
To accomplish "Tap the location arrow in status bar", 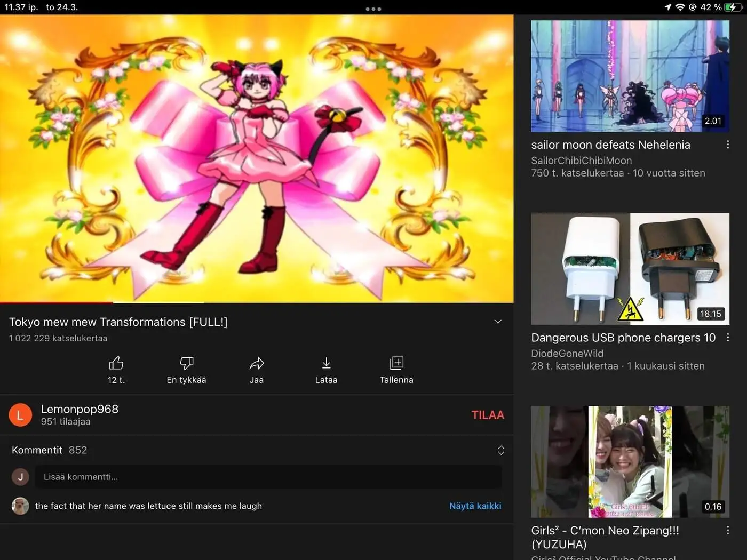I will coord(667,7).
